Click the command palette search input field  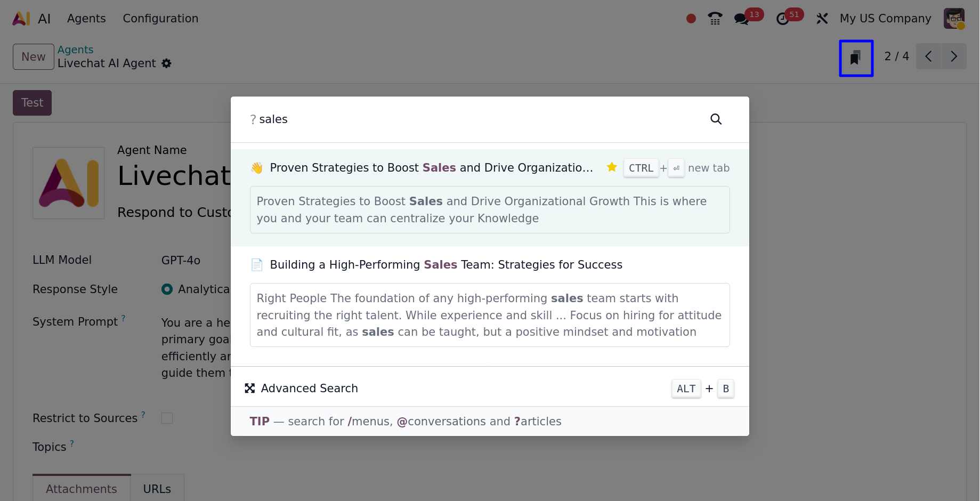[x=480, y=119]
